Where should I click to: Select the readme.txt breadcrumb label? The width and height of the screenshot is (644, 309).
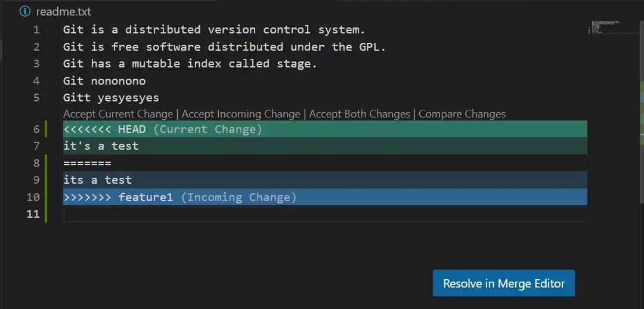coord(63,11)
